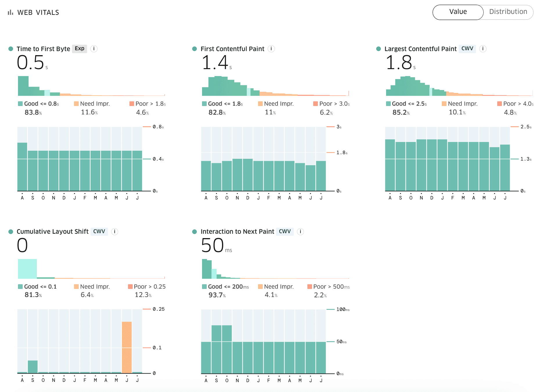Click Poor swatch in Time to First Byte legend
The height and width of the screenshot is (392, 544).
click(132, 104)
